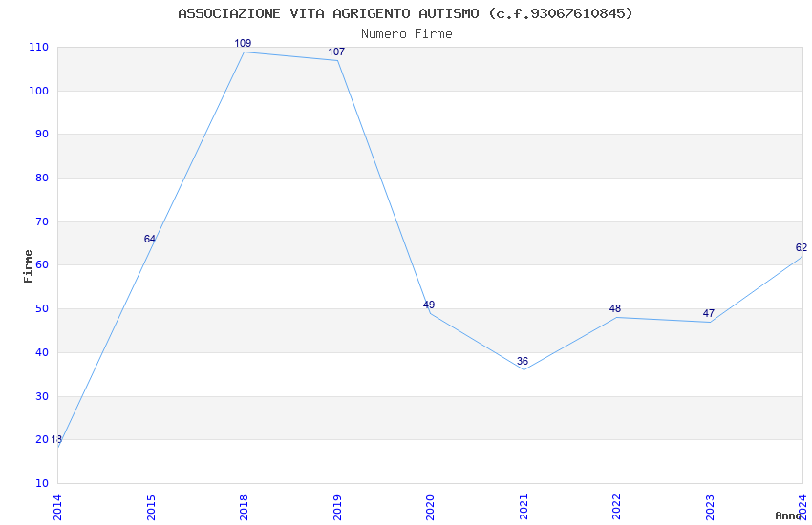Click the x-axis year label 2019
The width and height of the screenshot is (812, 525).
(337, 508)
